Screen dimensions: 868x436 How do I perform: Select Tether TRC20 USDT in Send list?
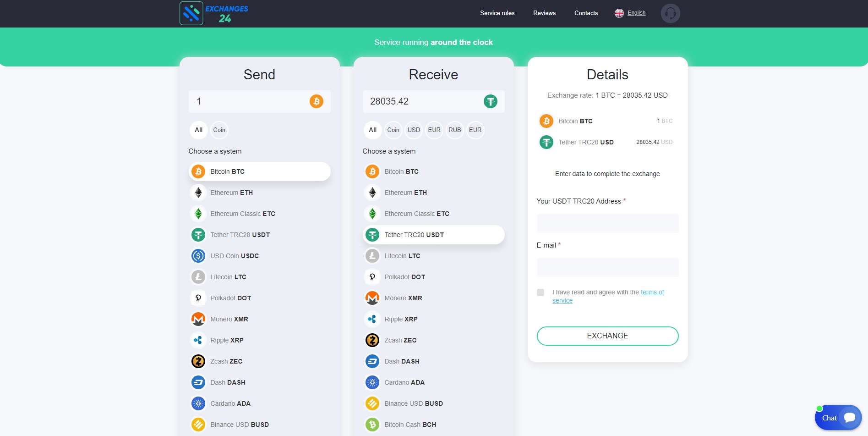point(259,235)
